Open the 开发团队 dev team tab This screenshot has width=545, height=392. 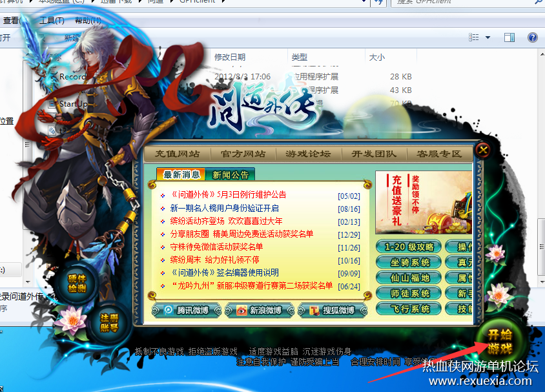(x=374, y=154)
